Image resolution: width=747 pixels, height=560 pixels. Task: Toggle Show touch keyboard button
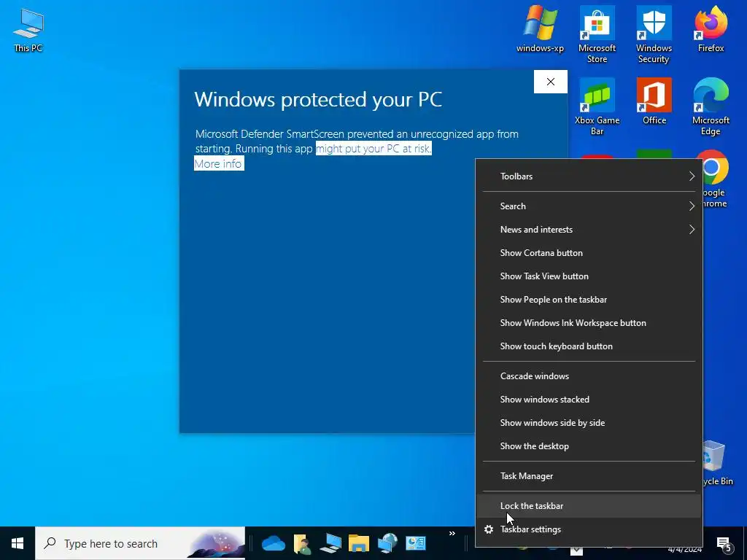pos(589,346)
